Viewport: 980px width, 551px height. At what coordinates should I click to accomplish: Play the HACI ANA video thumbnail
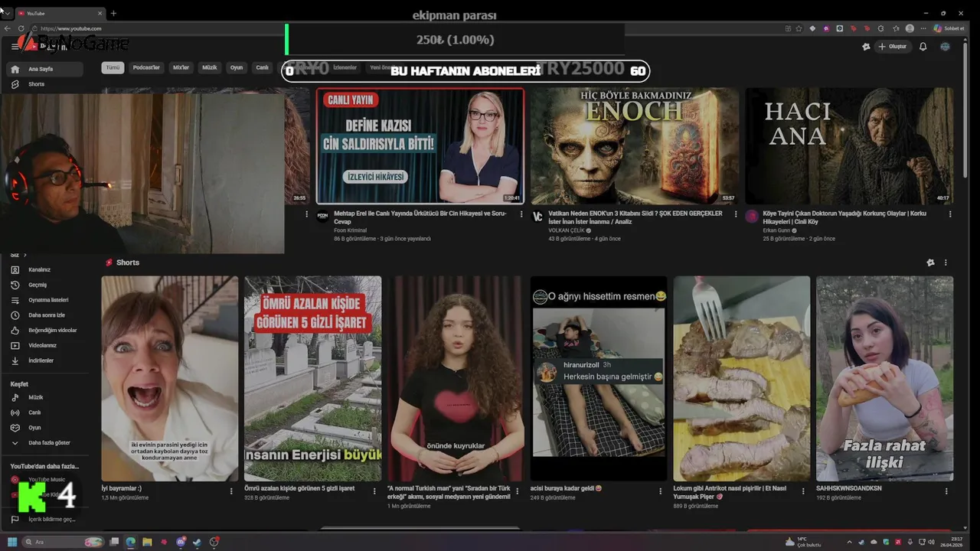[849, 145]
